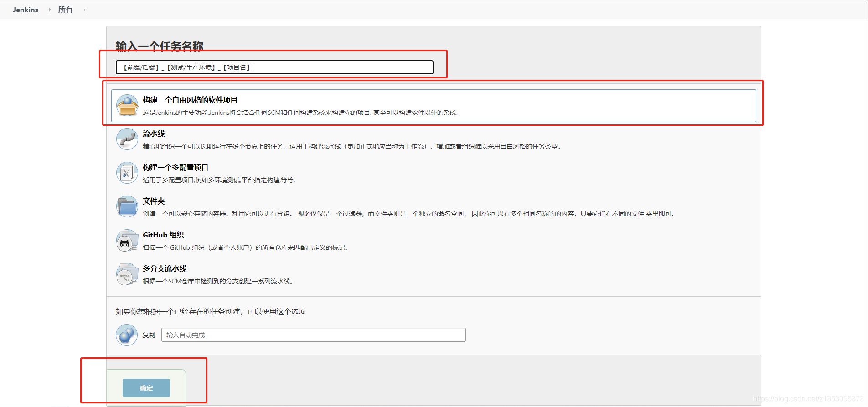Click the Pipeline (流水线) pipe icon
This screenshot has height=407, width=868.
[127, 139]
